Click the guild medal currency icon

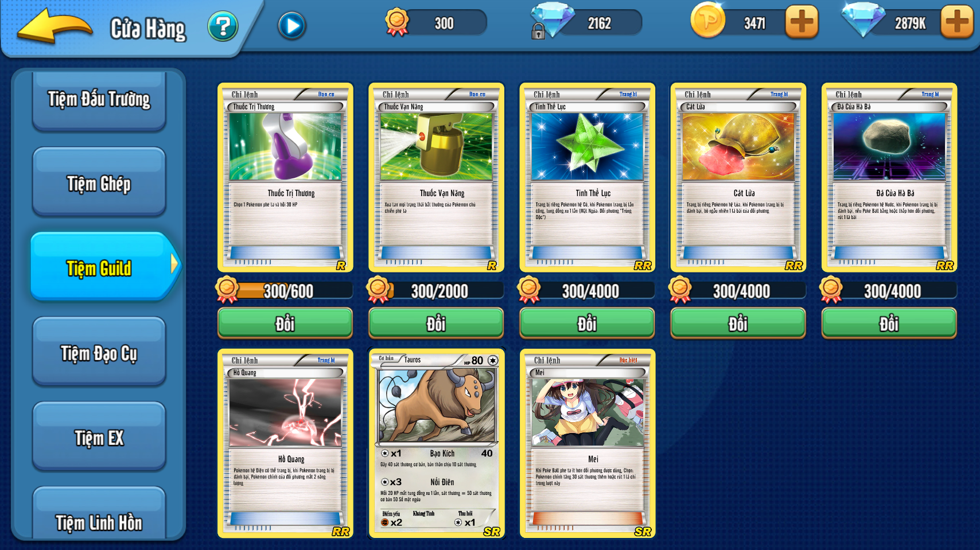[x=396, y=22]
